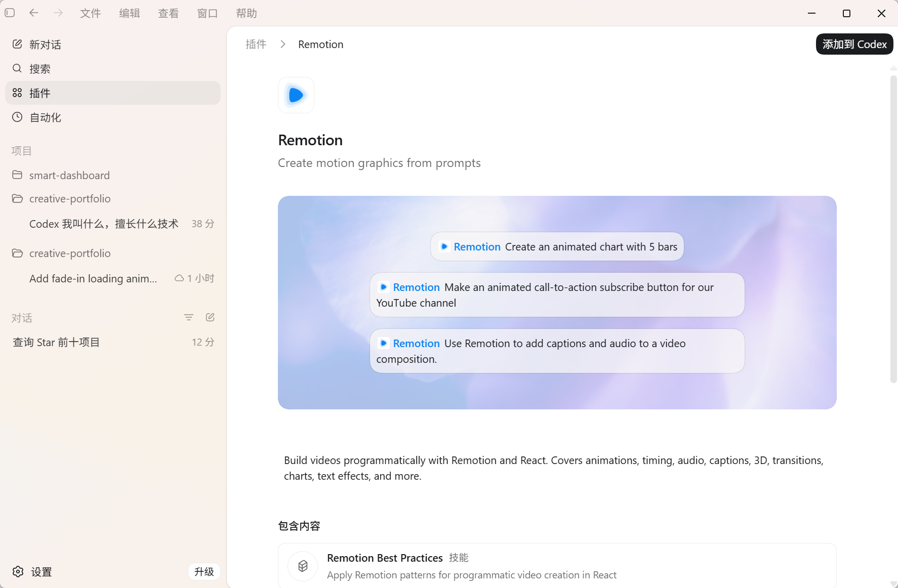Open conversation Codex 我叫什么，擅长什么技术
Image resolution: width=898 pixels, height=588 pixels.
click(113, 224)
